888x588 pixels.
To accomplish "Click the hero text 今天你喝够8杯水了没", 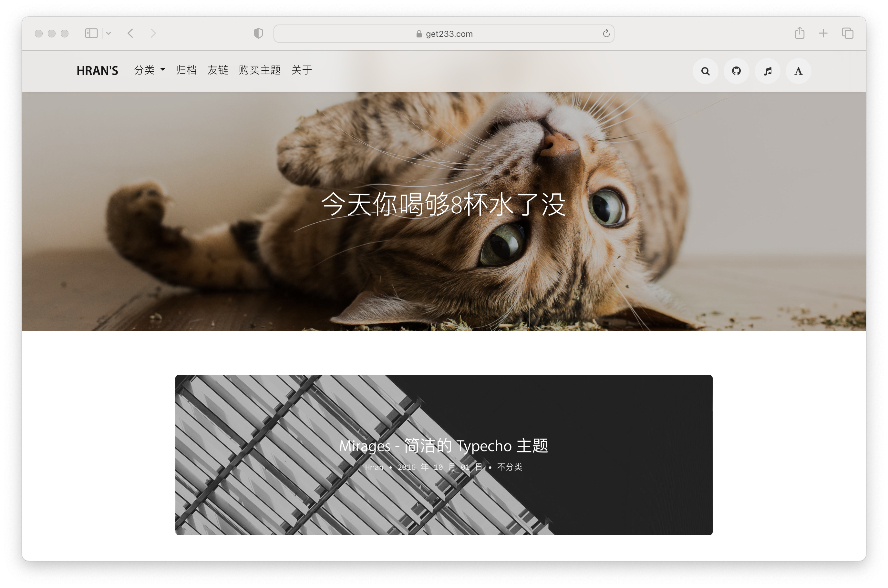I will 443,204.
